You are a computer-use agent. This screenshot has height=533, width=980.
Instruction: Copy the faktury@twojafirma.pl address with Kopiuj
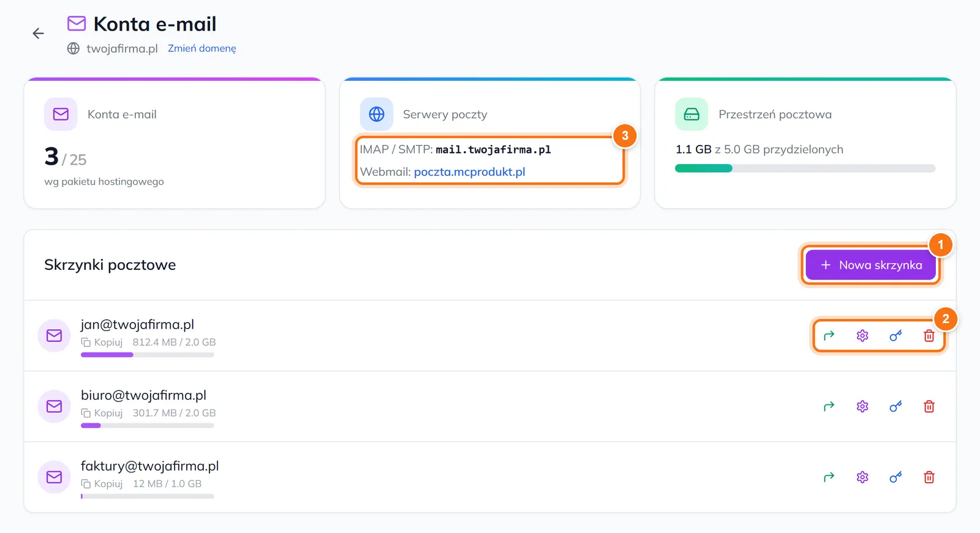(x=102, y=484)
